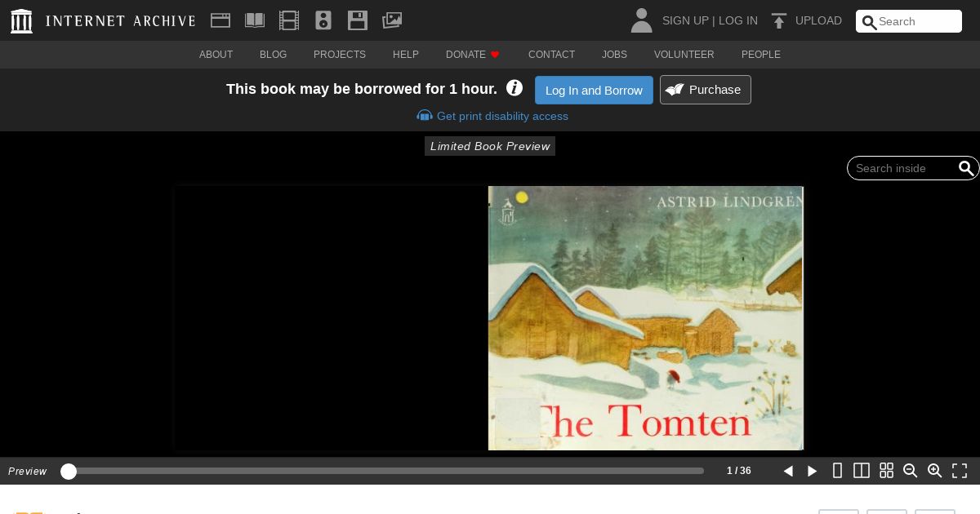
Task: Click the SIGN UP link
Action: click(685, 20)
